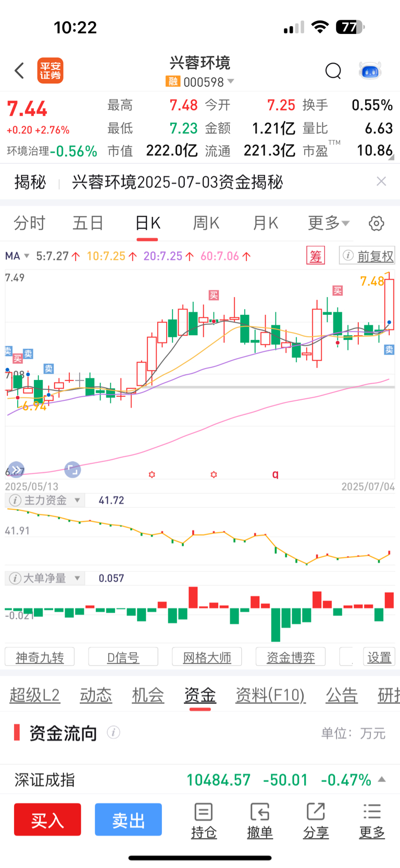Viewport: 400px width, 868px height.
Task: Expand quote details corner triangle
Action: [391, 156]
